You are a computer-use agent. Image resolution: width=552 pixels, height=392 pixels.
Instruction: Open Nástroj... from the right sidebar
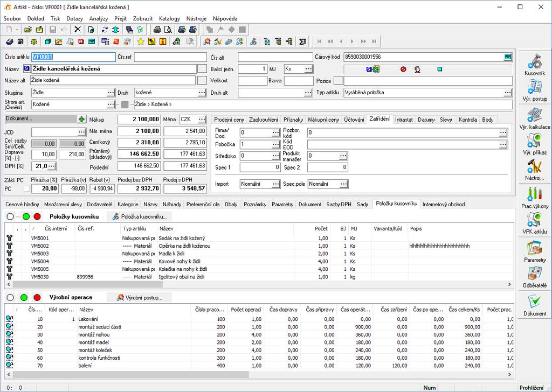click(534, 170)
